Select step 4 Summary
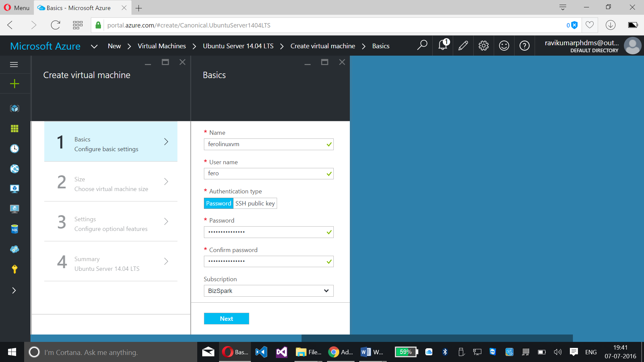 click(111, 261)
